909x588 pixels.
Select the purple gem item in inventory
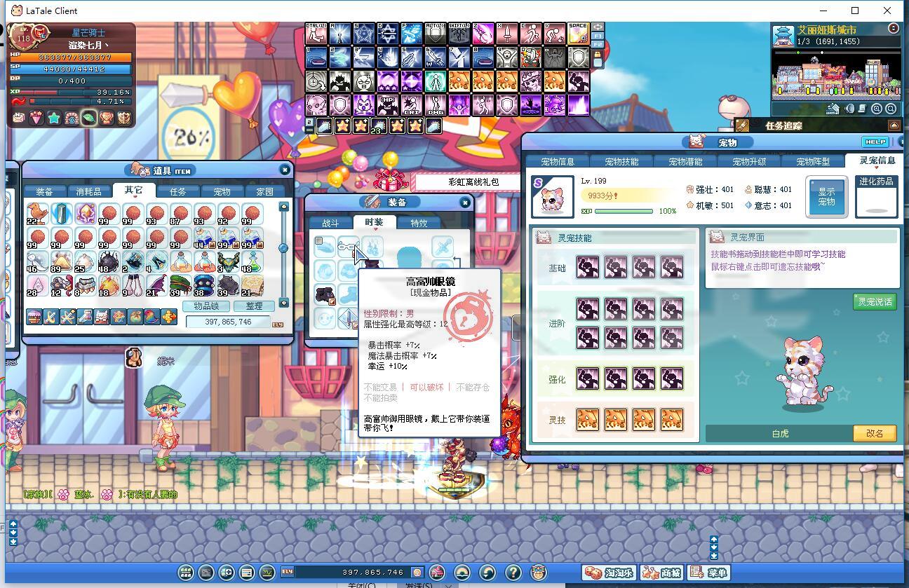[86, 214]
